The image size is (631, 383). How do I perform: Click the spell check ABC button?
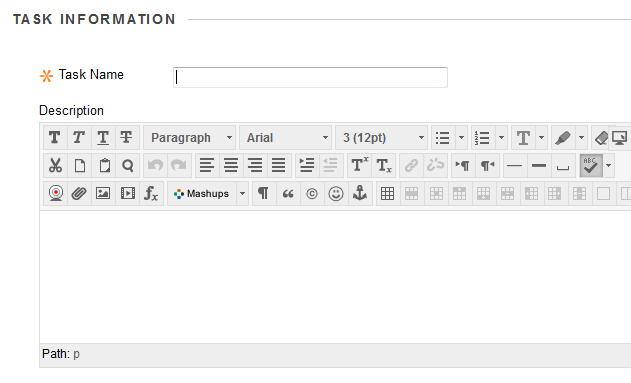(591, 165)
